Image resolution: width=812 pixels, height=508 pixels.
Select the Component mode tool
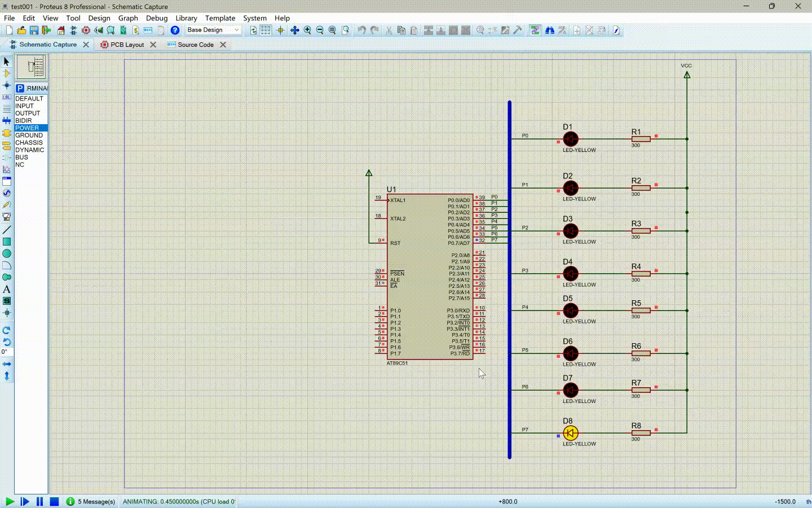(x=7, y=73)
